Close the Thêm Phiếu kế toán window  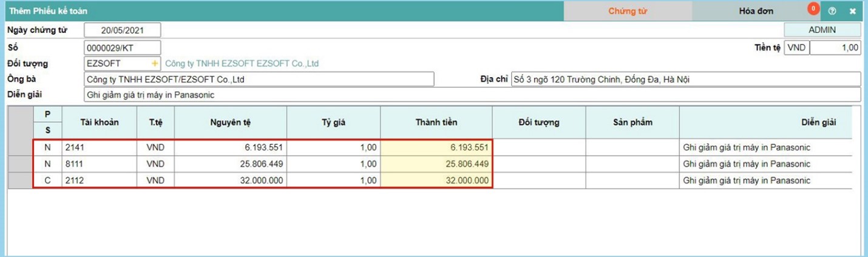[x=852, y=11]
